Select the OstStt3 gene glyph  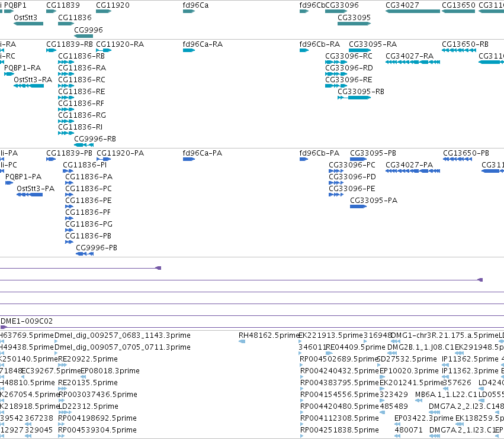click(28, 24)
